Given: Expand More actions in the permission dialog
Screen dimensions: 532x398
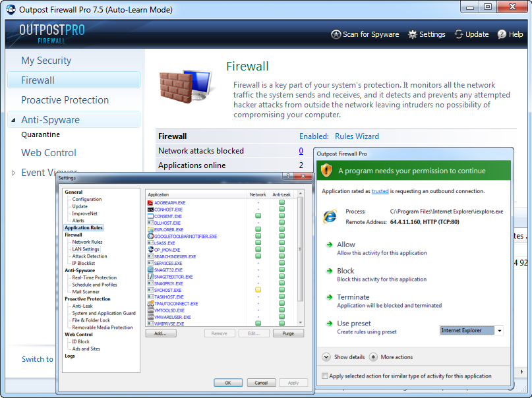Looking at the screenshot, I should point(373,357).
